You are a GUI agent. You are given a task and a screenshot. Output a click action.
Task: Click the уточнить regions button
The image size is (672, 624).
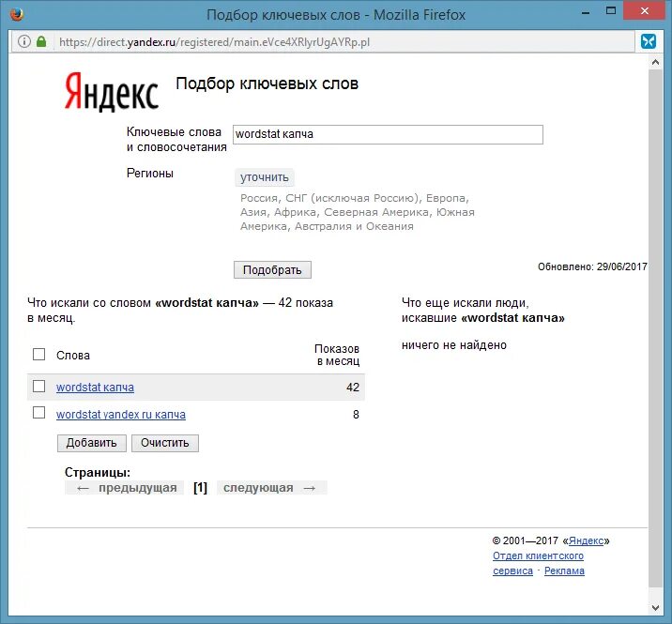(x=265, y=177)
